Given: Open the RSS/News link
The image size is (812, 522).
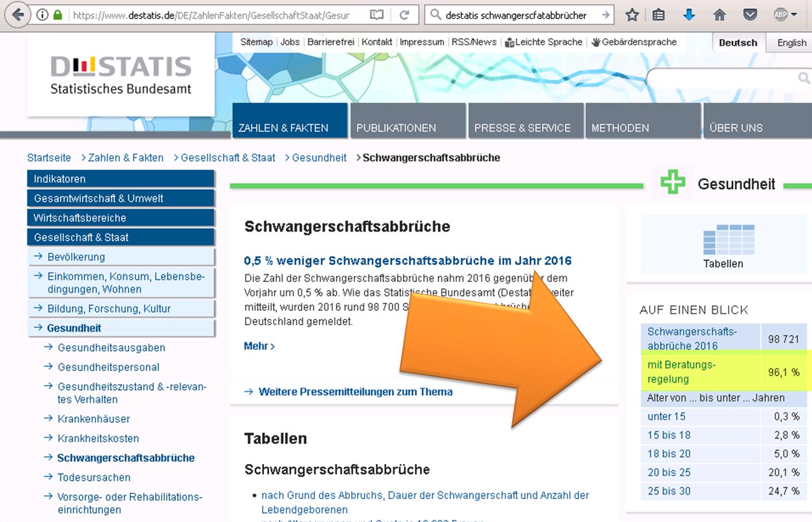Looking at the screenshot, I should point(474,42).
